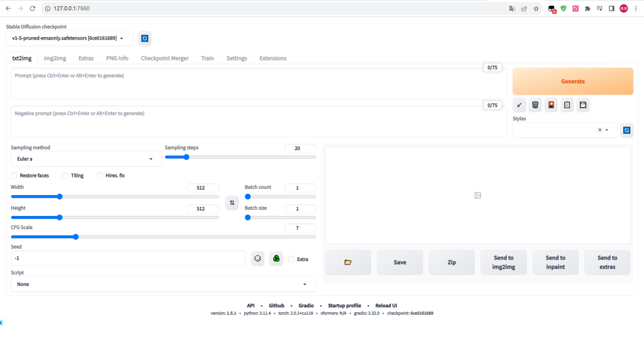Open the output folder with folder icon

click(x=348, y=262)
